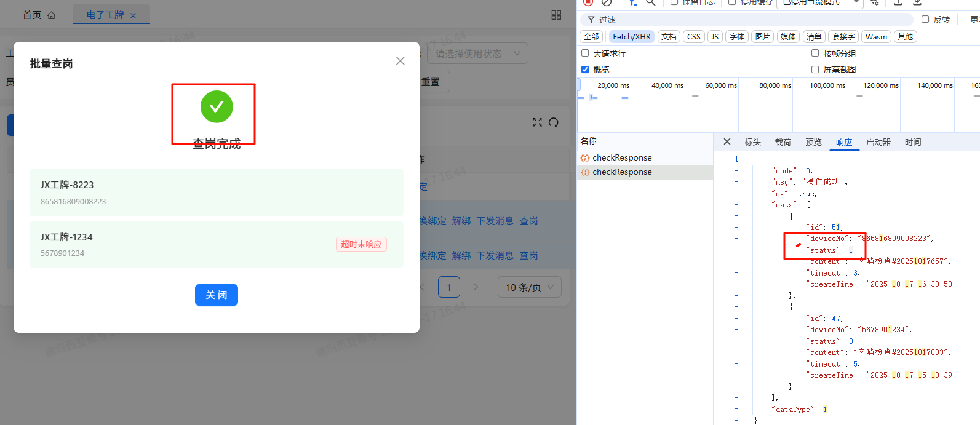980x425 pixels.
Task: Open the four-square grid menu icon
Action: pos(556,15)
